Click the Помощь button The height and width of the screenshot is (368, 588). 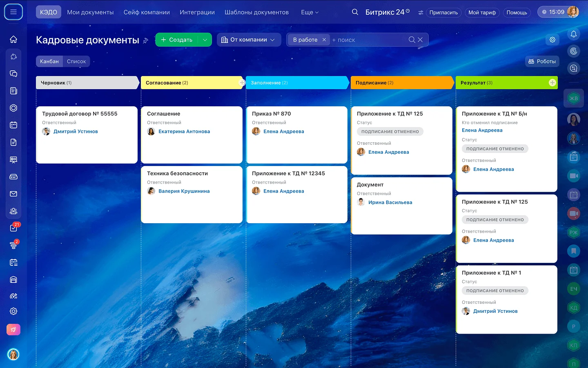(x=517, y=13)
